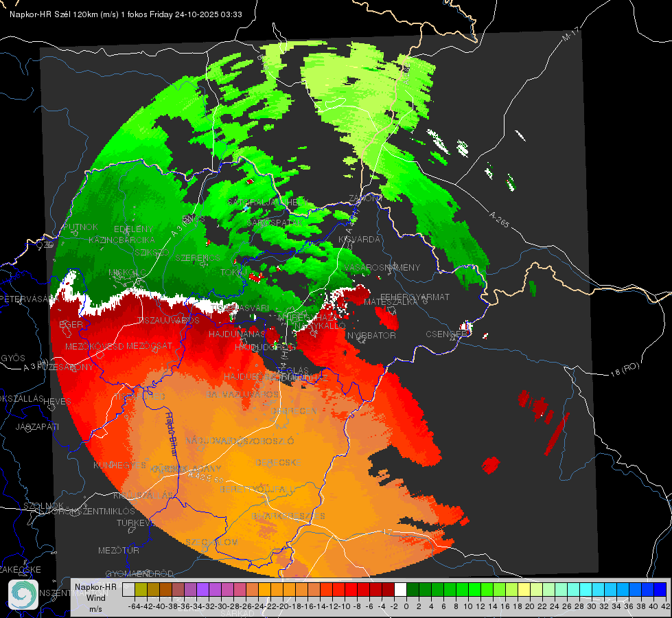Click the NYIRBATOR town label
Image resolution: width=672 pixels, height=618 pixels.
click(371, 335)
